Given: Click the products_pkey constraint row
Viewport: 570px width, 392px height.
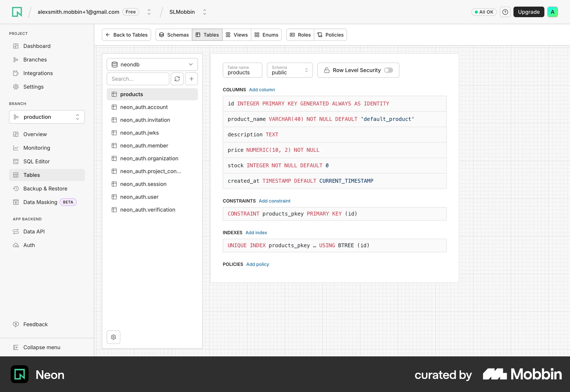Looking at the screenshot, I should pyautogui.click(x=335, y=214).
